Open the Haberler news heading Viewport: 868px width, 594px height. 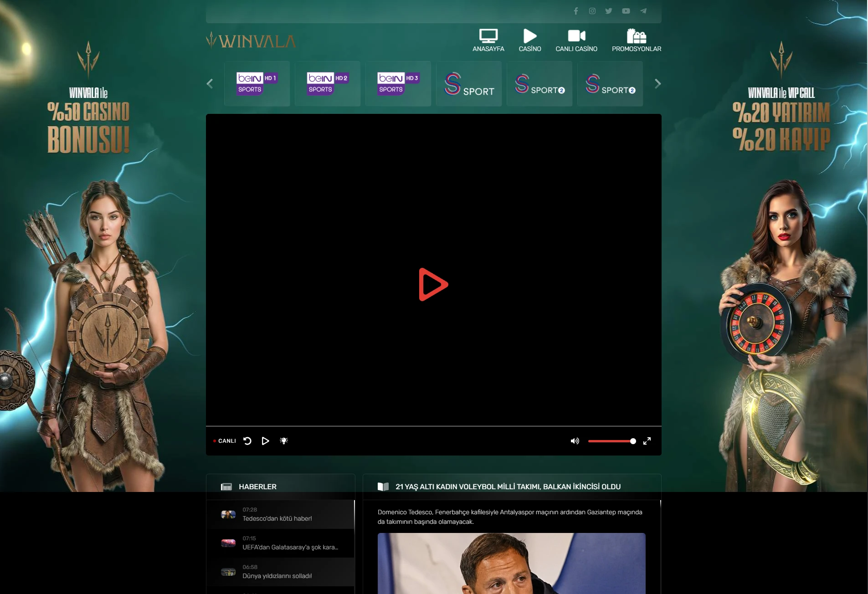tap(257, 486)
